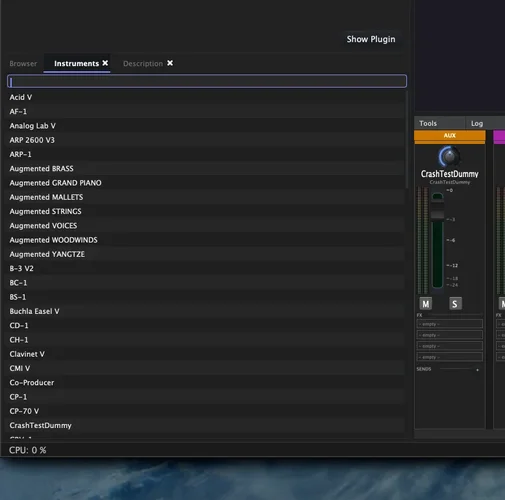Viewport: 505px width, 500px height.
Task: Open the Tools tab in mixer
Action: coord(428,124)
